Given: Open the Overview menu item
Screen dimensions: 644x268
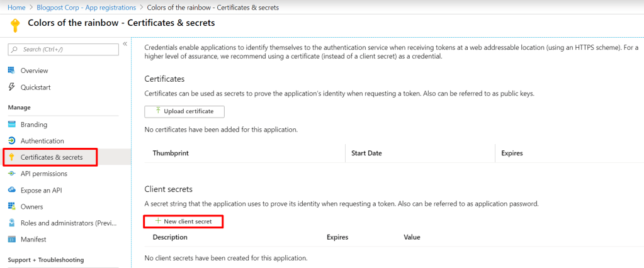Looking at the screenshot, I should point(34,70).
